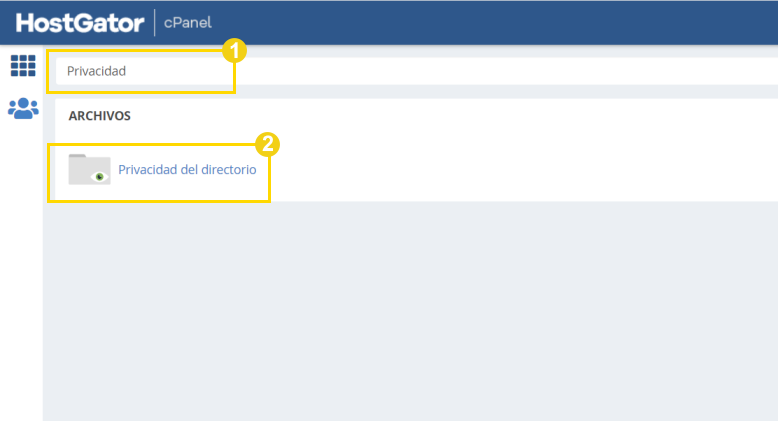Focus the search field containing Privacidad
This screenshot has height=421, width=778.
(417, 71)
